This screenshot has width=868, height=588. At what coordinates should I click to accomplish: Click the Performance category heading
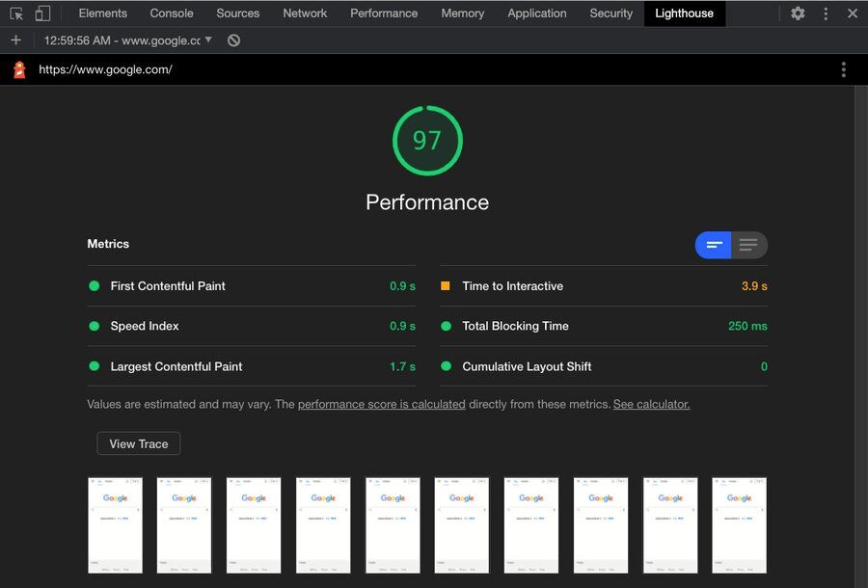(427, 201)
